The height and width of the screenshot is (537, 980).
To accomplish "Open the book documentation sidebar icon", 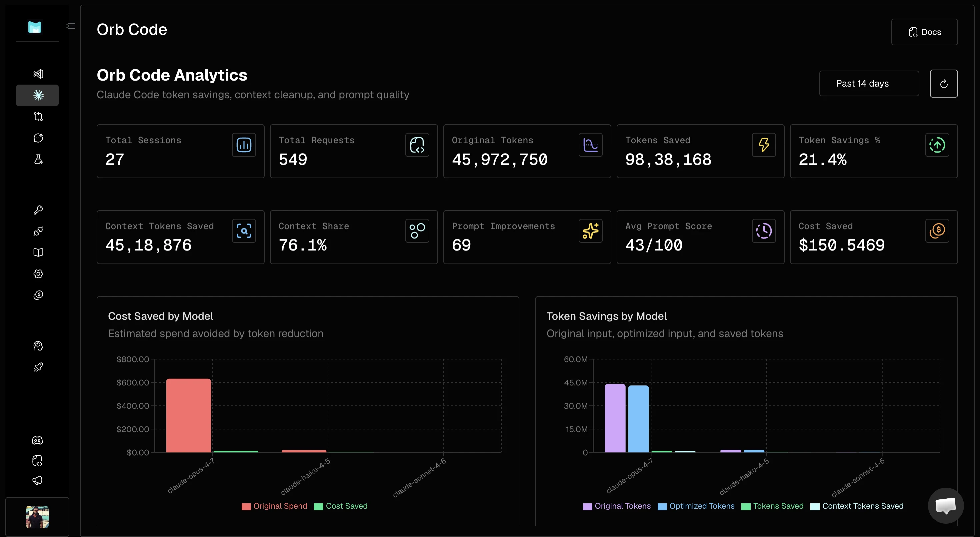I will [38, 253].
